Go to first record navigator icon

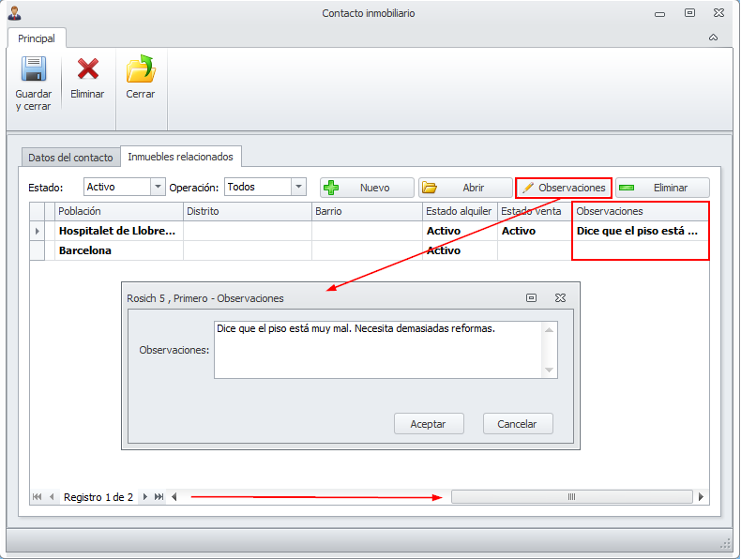coord(37,496)
